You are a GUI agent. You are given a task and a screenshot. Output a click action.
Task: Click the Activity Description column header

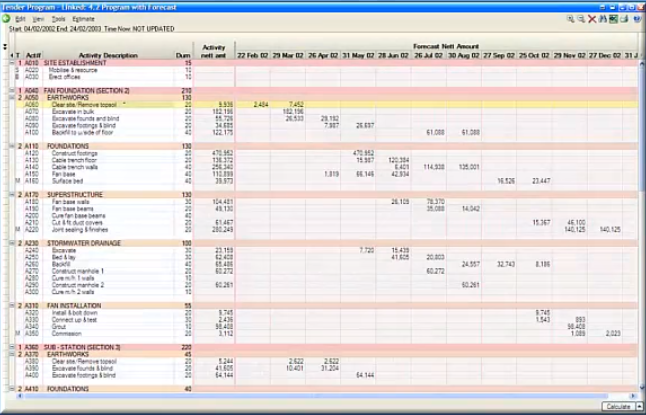(108, 55)
